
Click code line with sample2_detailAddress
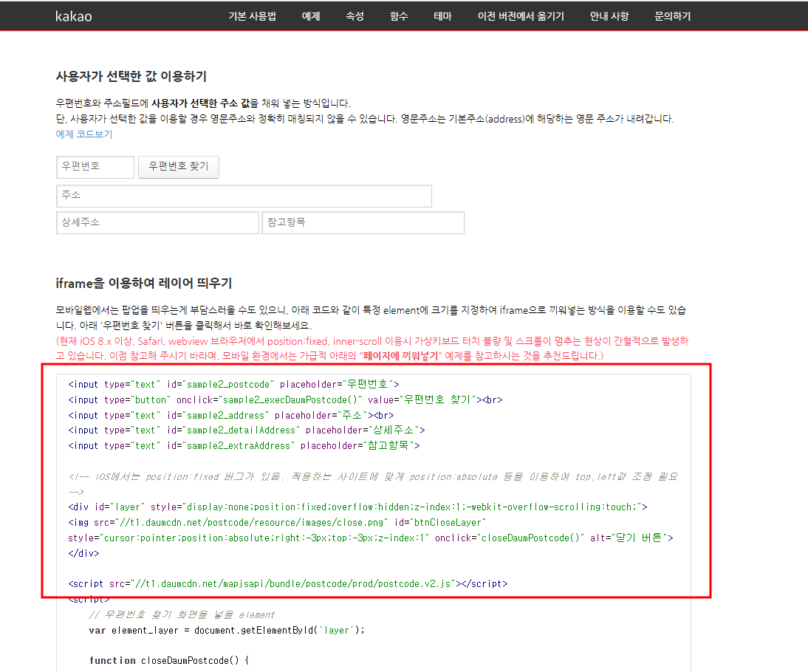pos(247,431)
